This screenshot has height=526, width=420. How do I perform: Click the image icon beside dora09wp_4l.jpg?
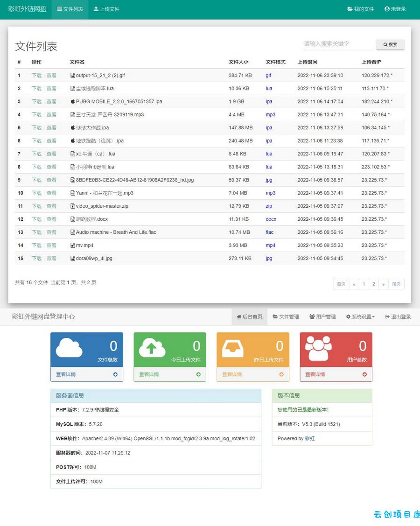tap(73, 259)
